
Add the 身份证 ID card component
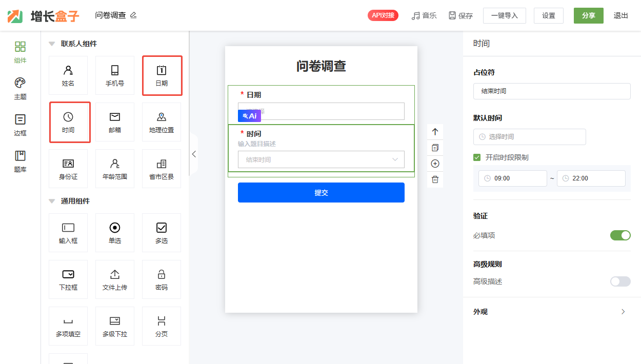click(x=68, y=169)
